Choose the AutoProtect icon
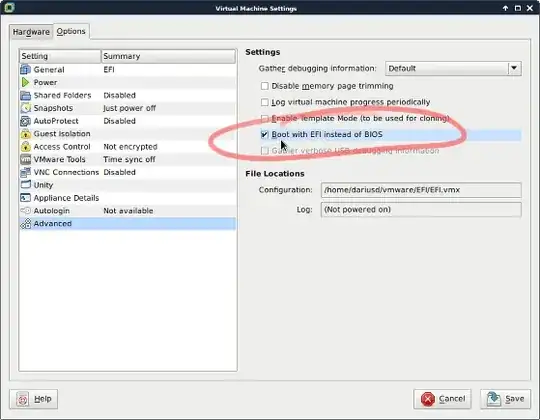Viewport: 540px width, 420px height. (25, 121)
